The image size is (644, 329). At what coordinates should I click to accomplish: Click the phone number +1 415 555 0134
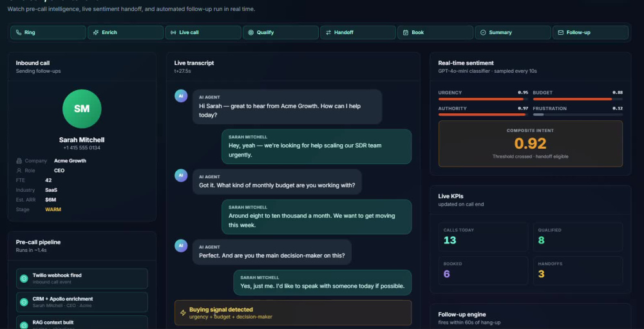tap(82, 148)
